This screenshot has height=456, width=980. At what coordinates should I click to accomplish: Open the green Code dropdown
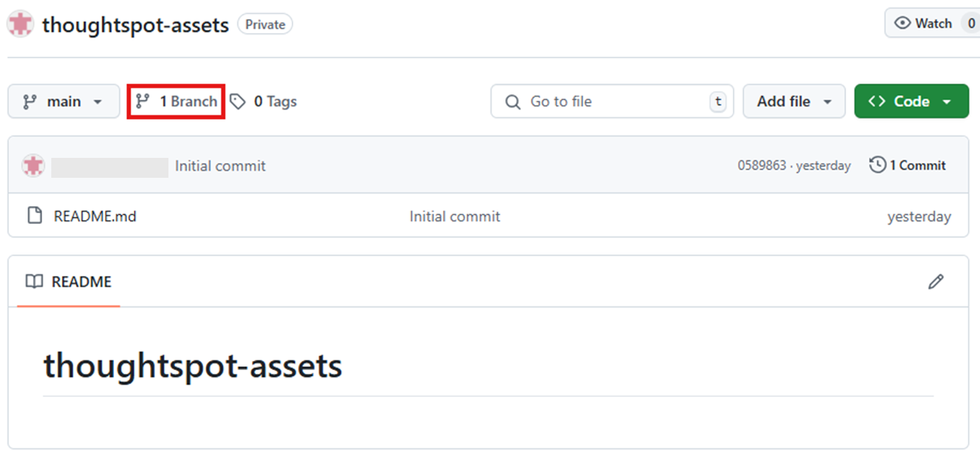click(x=911, y=101)
